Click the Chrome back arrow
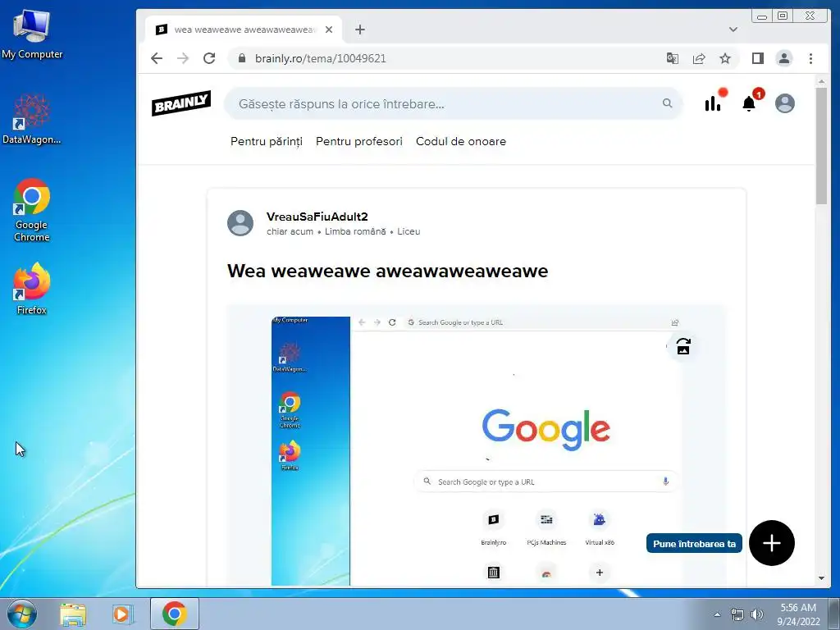 coord(157,58)
